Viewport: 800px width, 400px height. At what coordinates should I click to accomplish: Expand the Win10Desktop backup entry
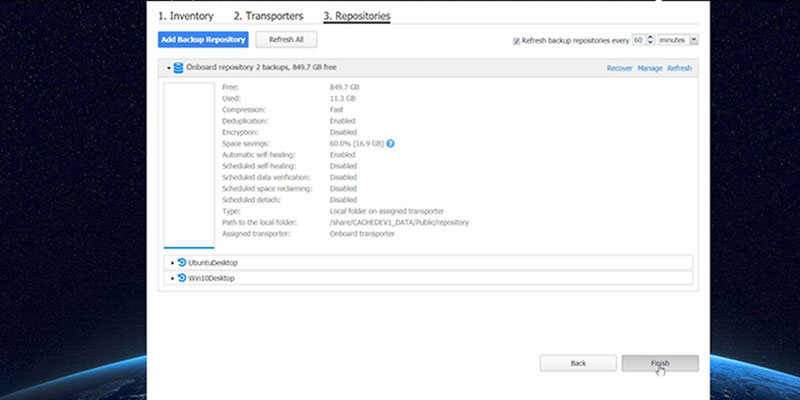click(x=172, y=279)
